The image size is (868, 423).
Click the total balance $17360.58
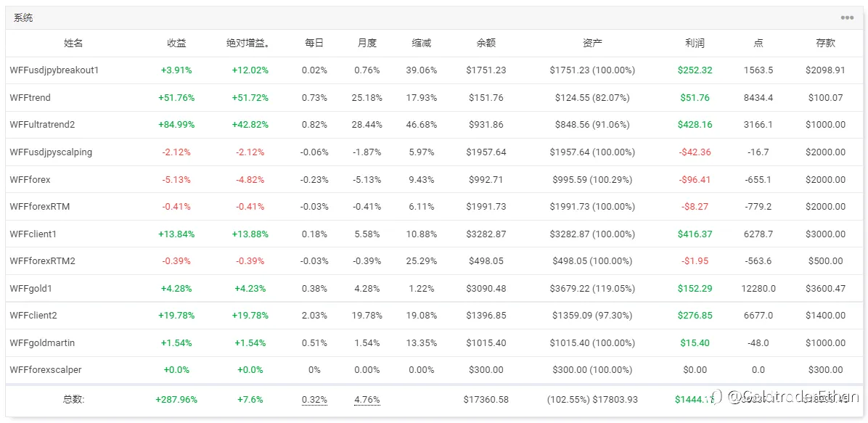[x=486, y=399]
